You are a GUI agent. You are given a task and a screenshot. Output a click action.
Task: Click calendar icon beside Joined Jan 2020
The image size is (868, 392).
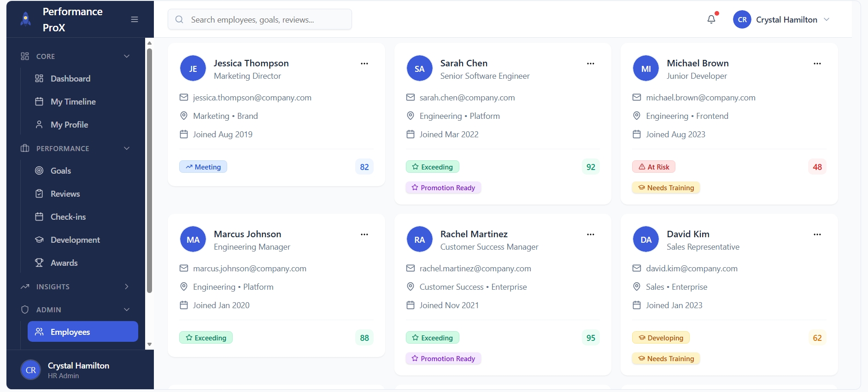pos(184,305)
